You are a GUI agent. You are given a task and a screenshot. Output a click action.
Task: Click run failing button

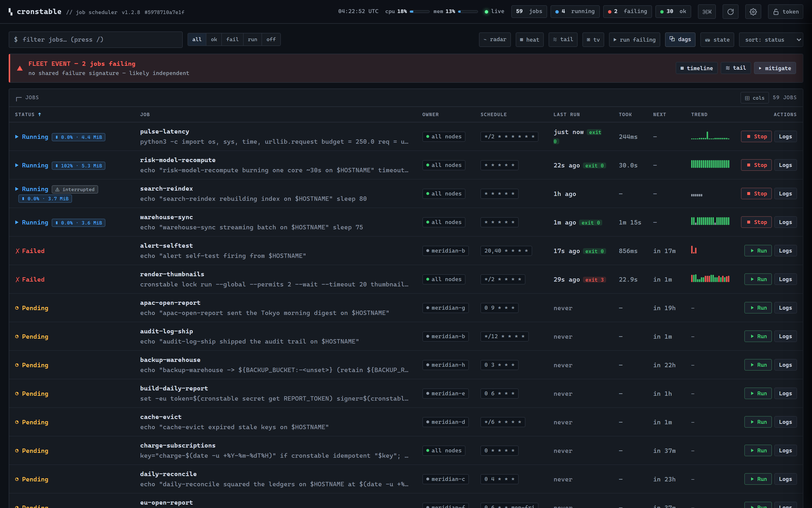click(x=634, y=40)
